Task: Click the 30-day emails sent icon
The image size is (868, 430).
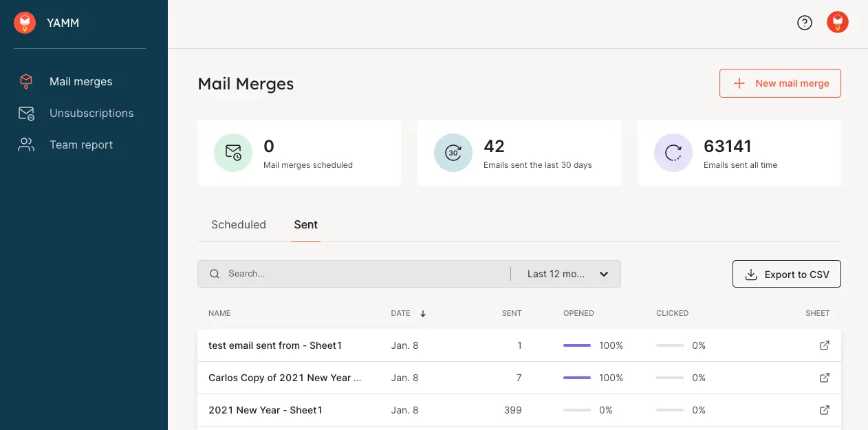Action: click(x=453, y=153)
